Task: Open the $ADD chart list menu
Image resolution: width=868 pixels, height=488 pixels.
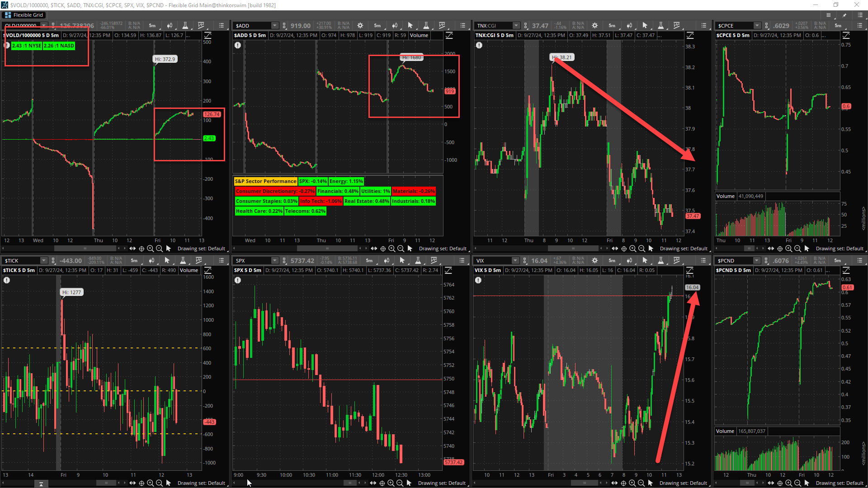Action: tap(462, 26)
